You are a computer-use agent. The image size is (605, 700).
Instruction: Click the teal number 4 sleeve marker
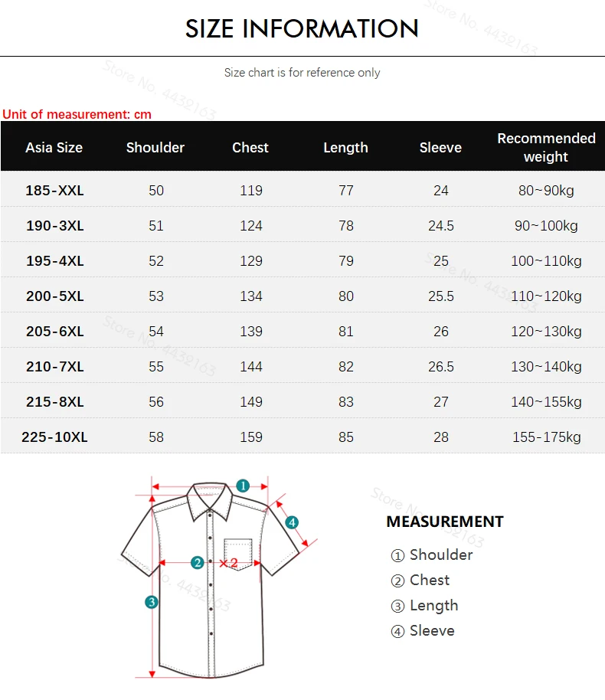click(x=292, y=522)
